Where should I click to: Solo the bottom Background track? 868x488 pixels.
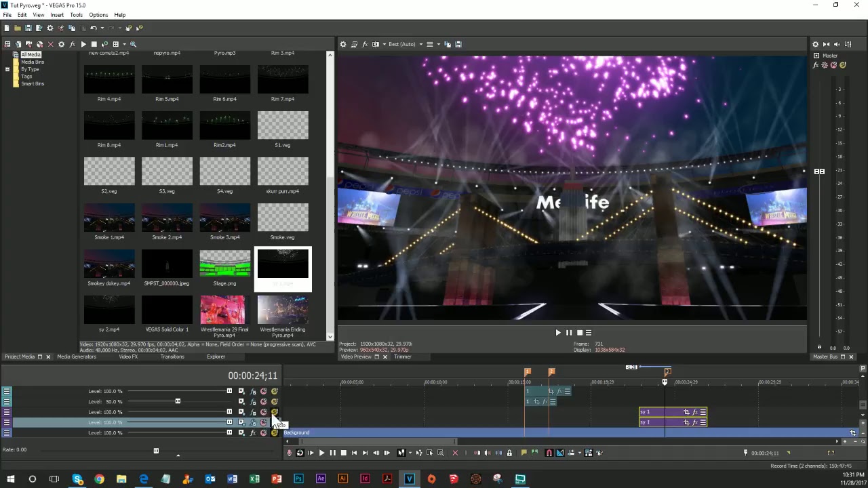pyautogui.click(x=275, y=432)
